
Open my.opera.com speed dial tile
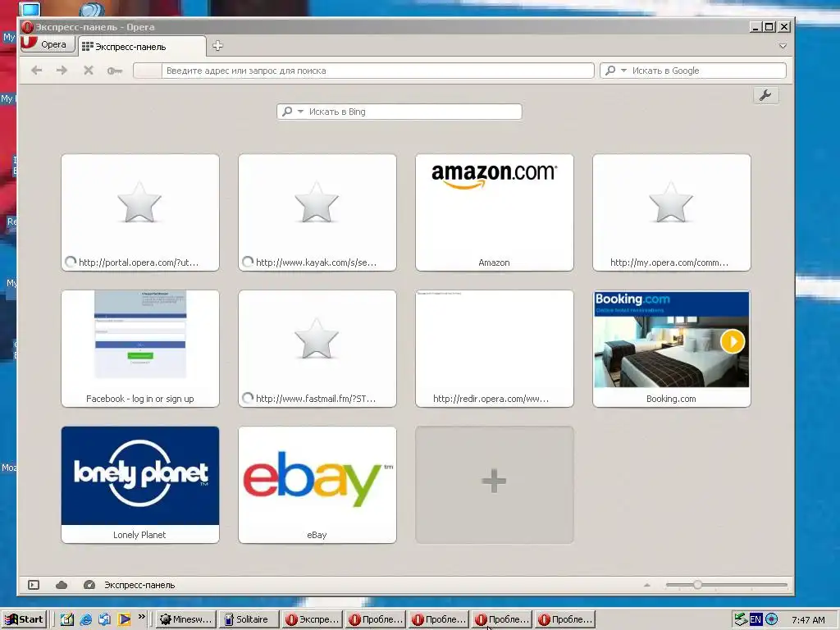[x=672, y=212]
